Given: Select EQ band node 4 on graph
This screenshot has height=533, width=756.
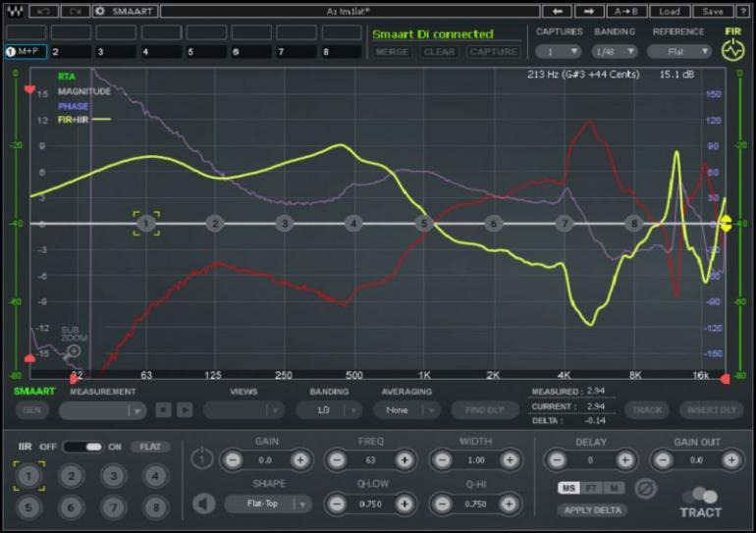Looking at the screenshot, I should [x=353, y=223].
